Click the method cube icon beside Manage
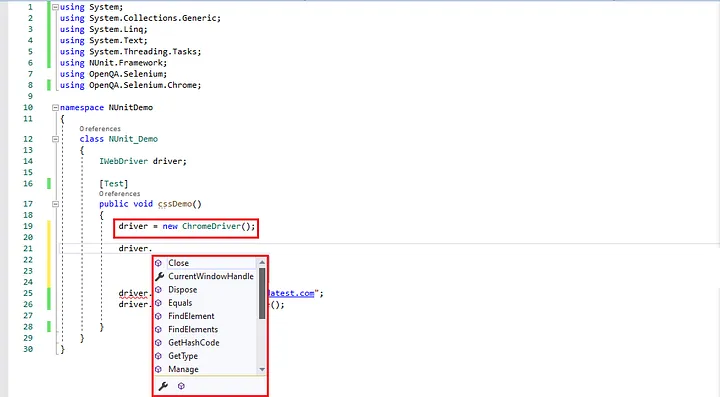 [158, 369]
